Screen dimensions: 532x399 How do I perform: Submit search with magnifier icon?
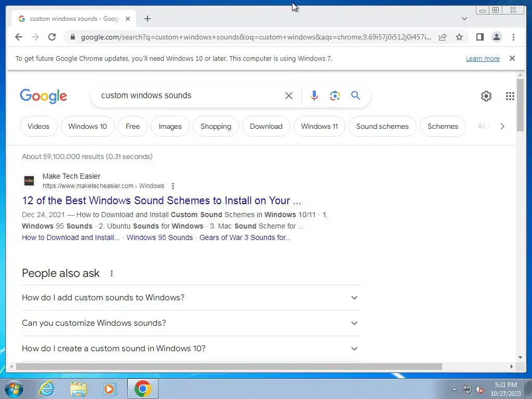(x=355, y=96)
